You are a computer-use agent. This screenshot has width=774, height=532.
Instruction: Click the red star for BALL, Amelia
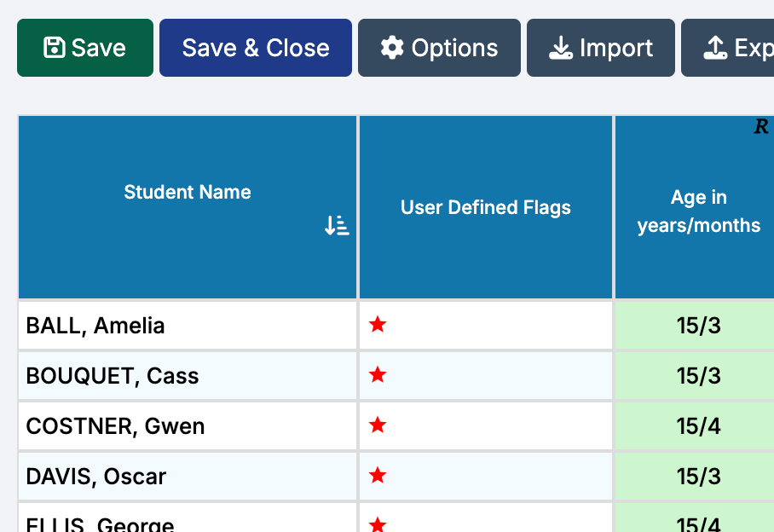[x=378, y=325]
